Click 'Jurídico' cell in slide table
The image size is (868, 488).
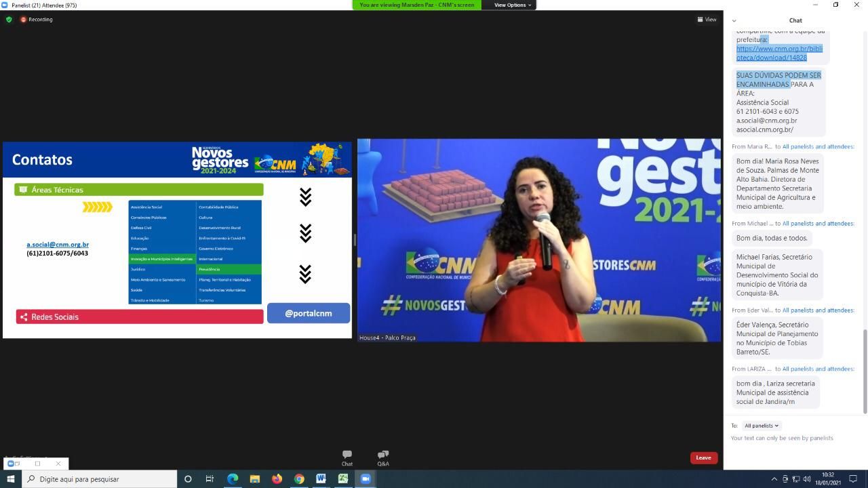162,269
